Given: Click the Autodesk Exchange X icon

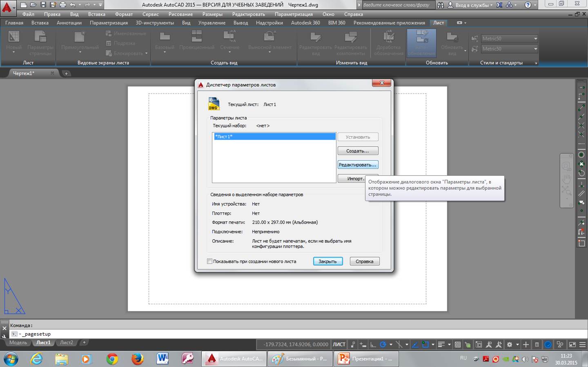Looking at the screenshot, I should pyautogui.click(x=499, y=5).
